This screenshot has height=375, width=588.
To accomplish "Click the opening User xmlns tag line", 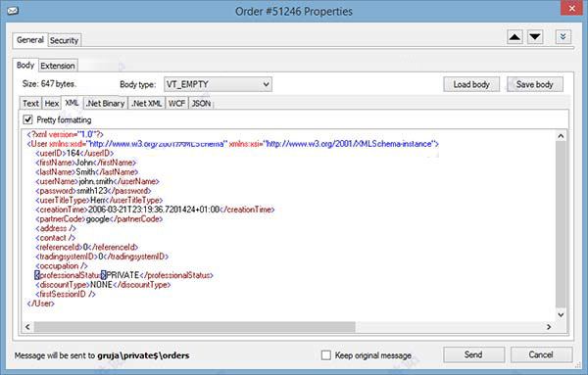I will [233, 144].
